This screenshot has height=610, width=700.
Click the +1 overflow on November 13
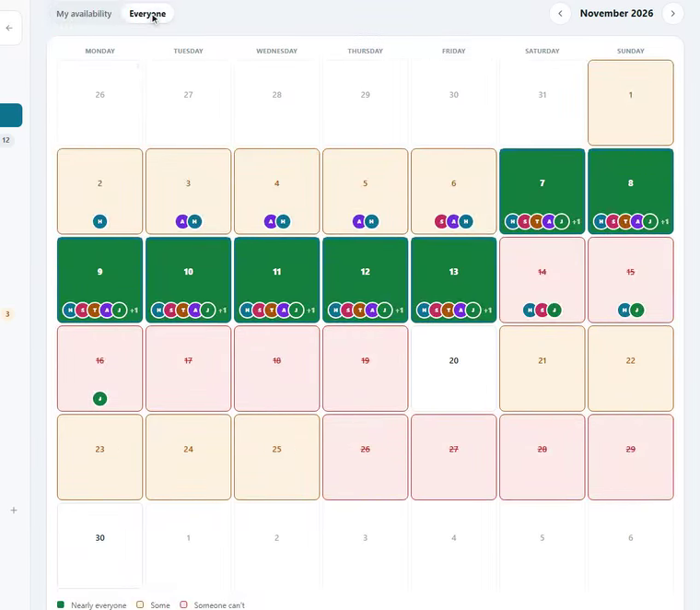488,311
